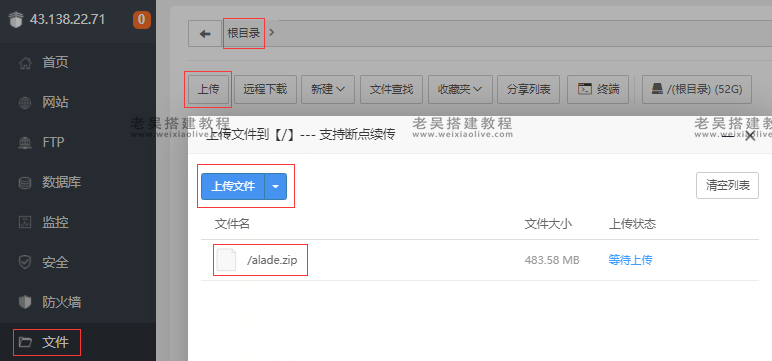Open the 文件 files sidebar item
The height and width of the screenshot is (361, 772).
78,342
